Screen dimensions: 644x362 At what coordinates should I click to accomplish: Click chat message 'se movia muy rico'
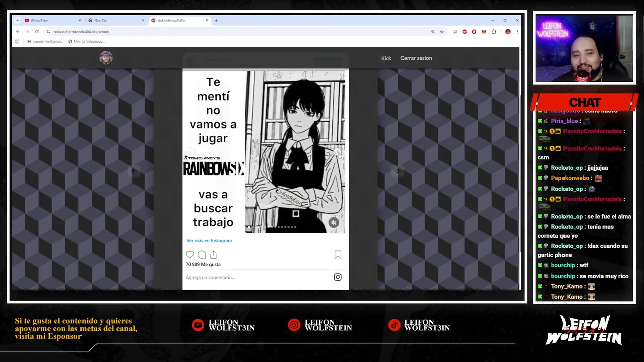[604, 276]
